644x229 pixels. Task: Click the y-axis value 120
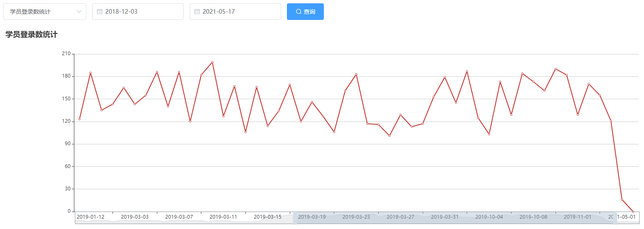[x=66, y=121]
